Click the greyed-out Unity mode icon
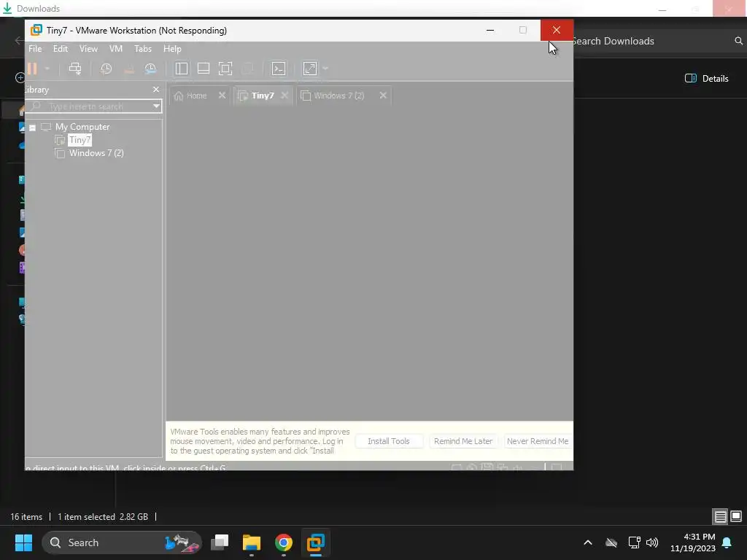This screenshot has width=747, height=560. (x=247, y=69)
